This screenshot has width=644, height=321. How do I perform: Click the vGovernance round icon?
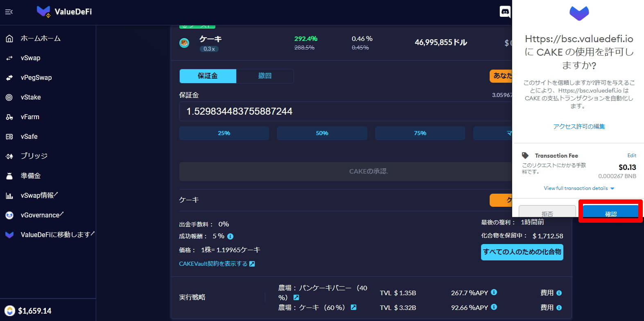[9, 215]
